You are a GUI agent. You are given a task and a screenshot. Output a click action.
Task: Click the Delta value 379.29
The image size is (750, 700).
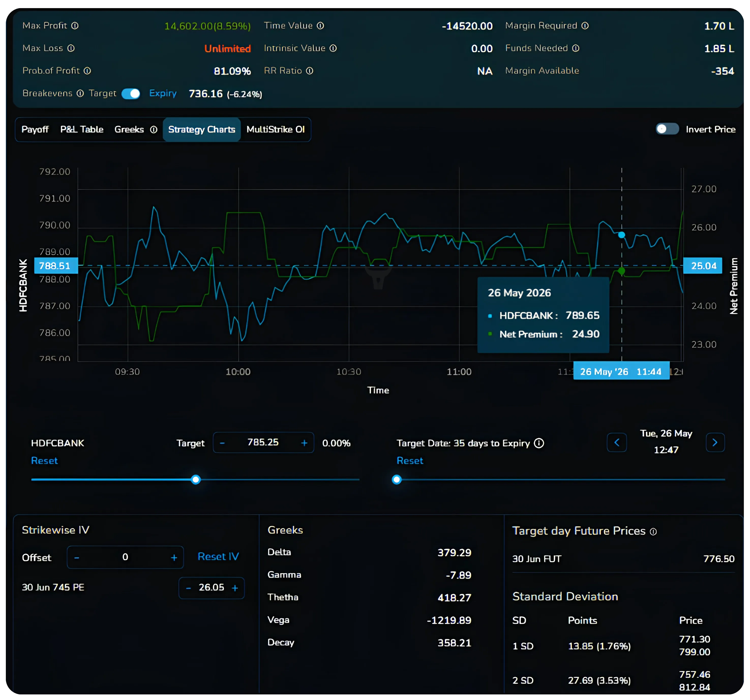click(x=454, y=553)
